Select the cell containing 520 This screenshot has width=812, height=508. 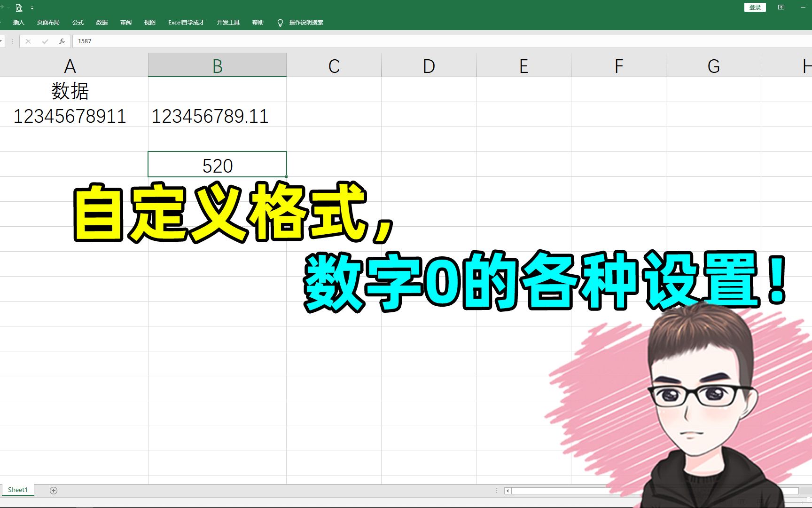217,165
